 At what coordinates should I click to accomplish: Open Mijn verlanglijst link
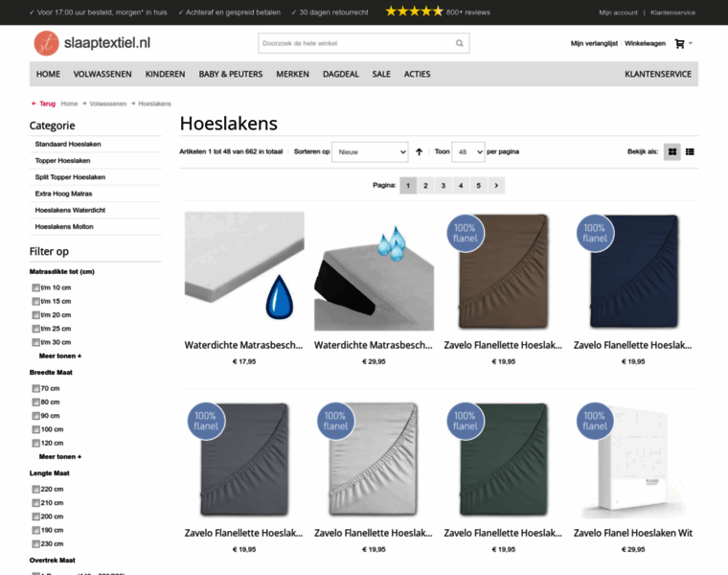click(x=594, y=43)
